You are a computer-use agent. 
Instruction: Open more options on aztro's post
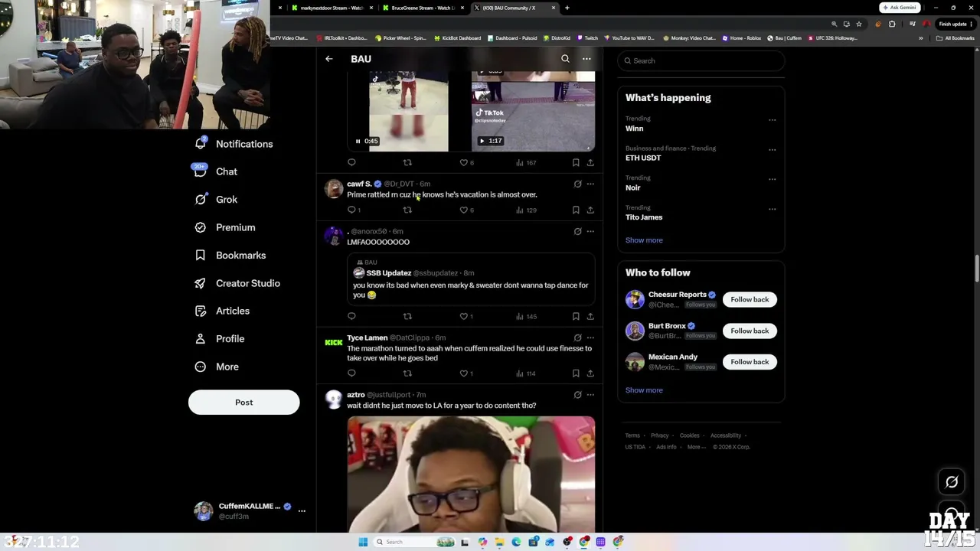tap(590, 395)
